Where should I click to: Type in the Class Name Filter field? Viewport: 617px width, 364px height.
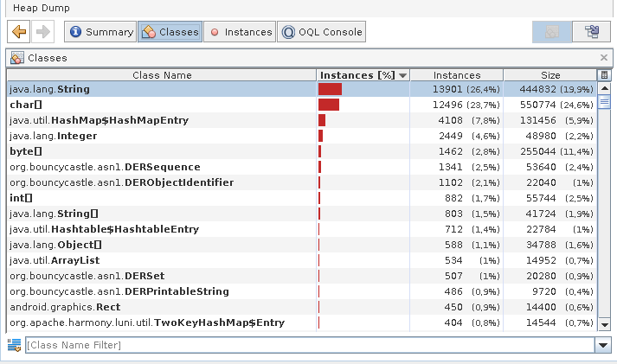[x=309, y=345]
